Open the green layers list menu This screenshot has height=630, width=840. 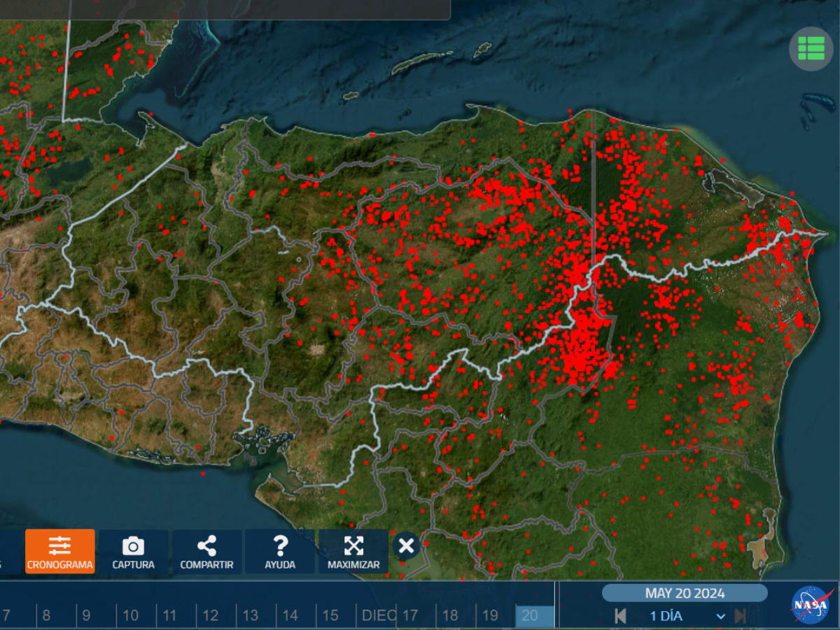(811, 48)
